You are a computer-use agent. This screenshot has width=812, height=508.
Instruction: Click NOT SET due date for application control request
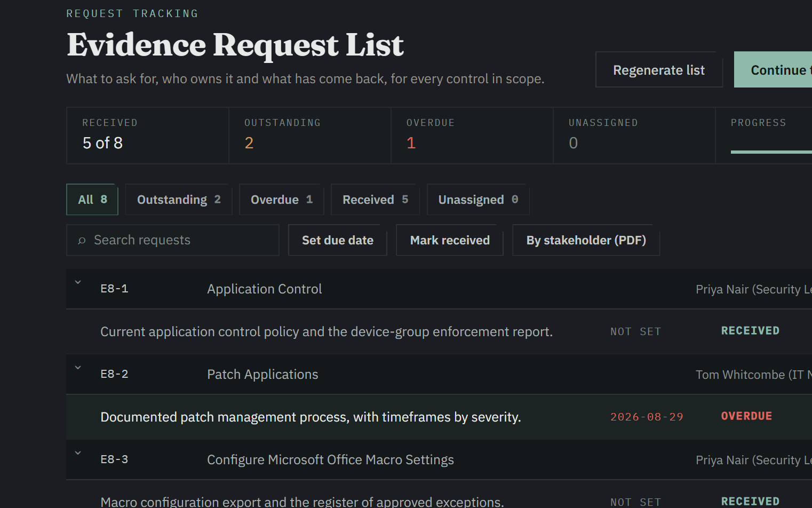pyautogui.click(x=635, y=332)
